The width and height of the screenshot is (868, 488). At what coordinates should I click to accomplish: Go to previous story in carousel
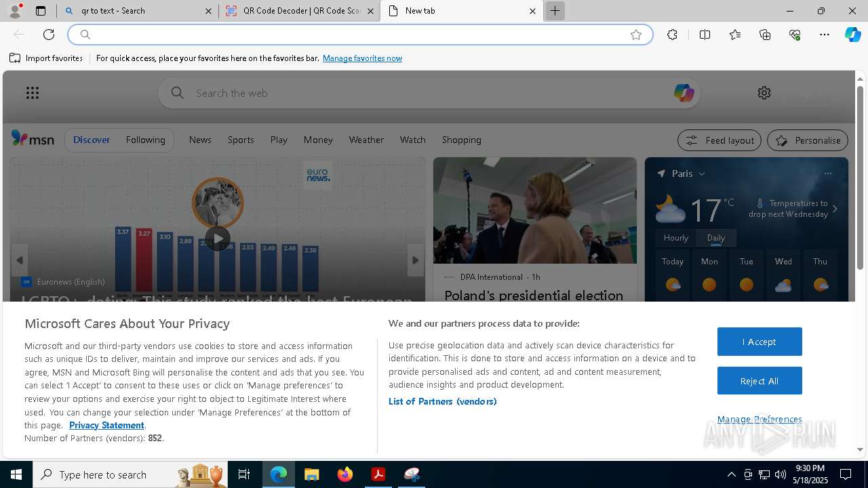click(20, 260)
